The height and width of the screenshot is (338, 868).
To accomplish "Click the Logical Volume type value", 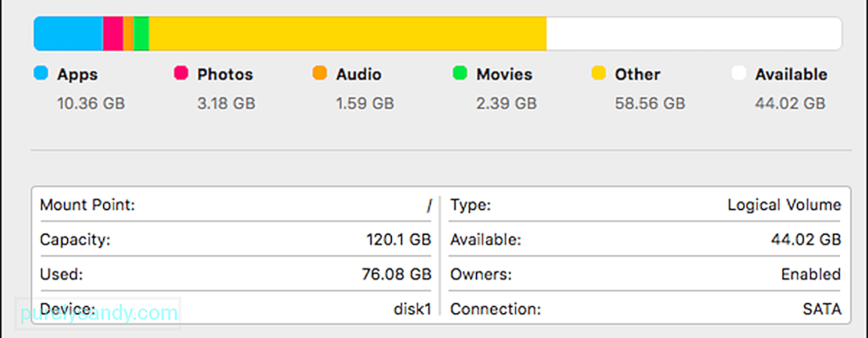I will (784, 206).
